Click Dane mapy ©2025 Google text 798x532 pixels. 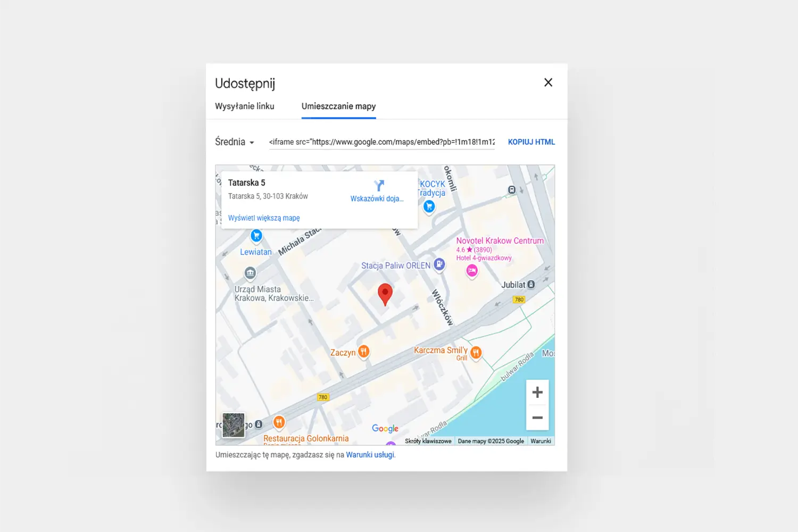[x=491, y=441]
